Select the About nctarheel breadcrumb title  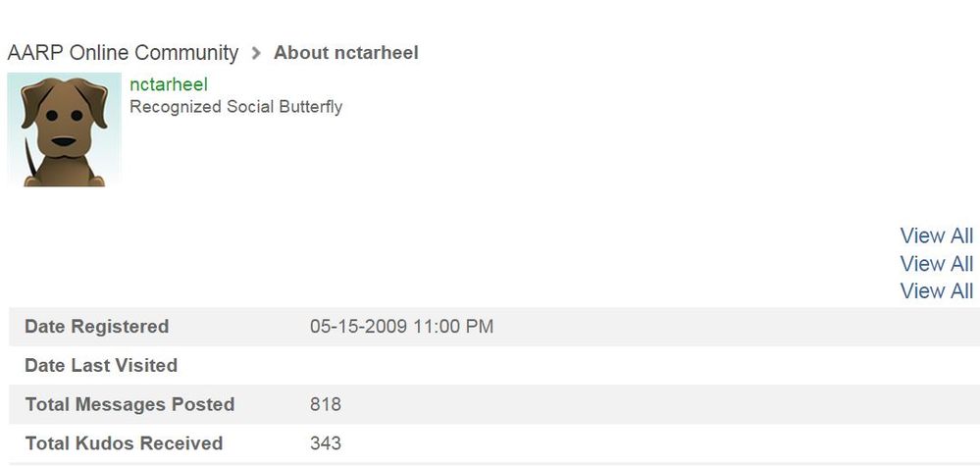[x=346, y=53]
